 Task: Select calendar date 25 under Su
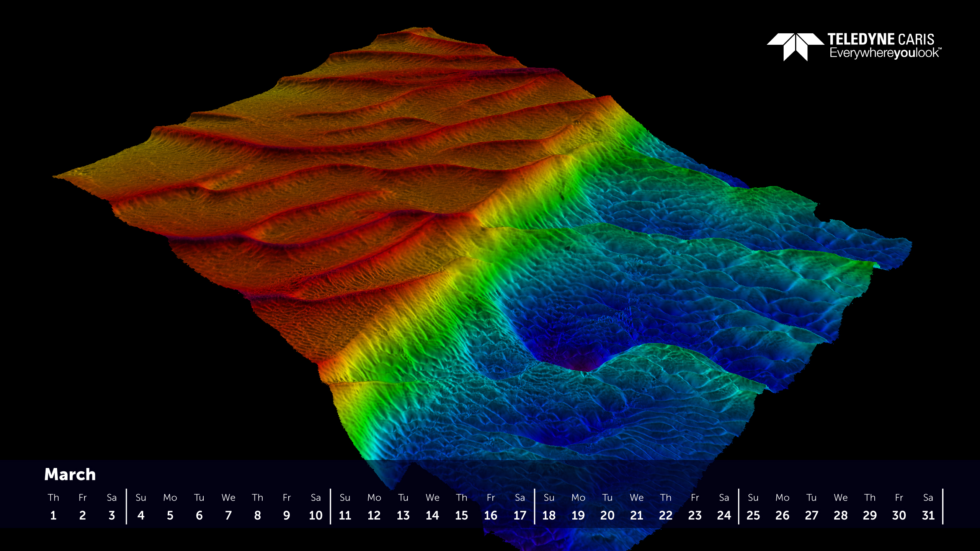pos(753,515)
